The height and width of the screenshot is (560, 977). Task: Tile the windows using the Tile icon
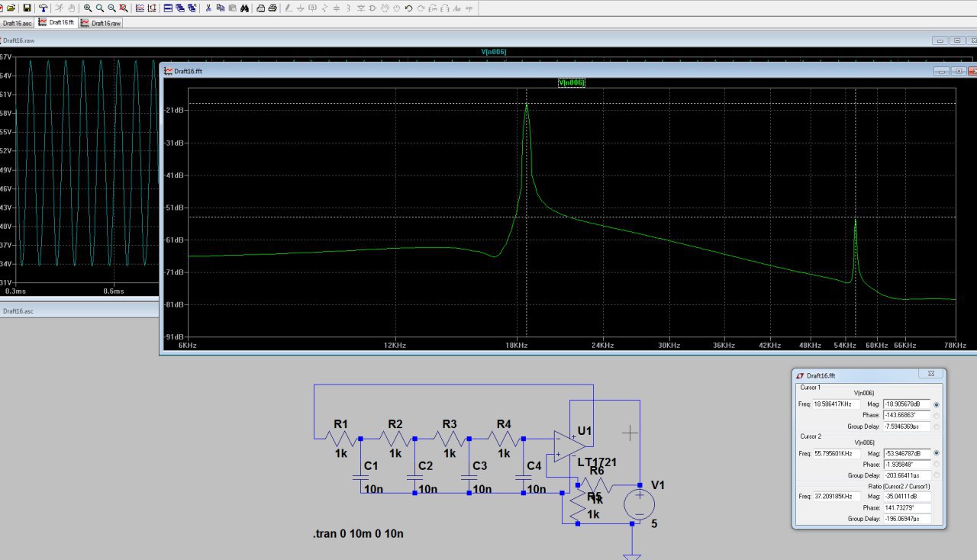coord(168,8)
